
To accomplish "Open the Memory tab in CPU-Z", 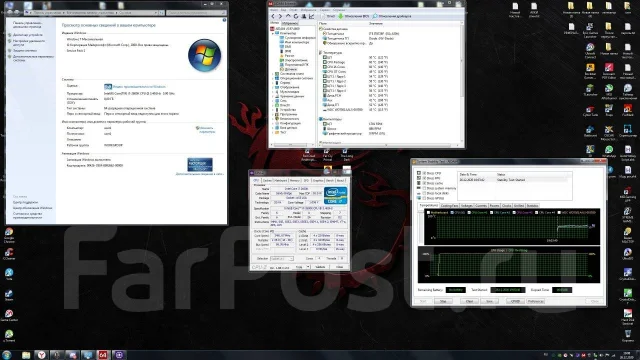I will tap(295, 180).
